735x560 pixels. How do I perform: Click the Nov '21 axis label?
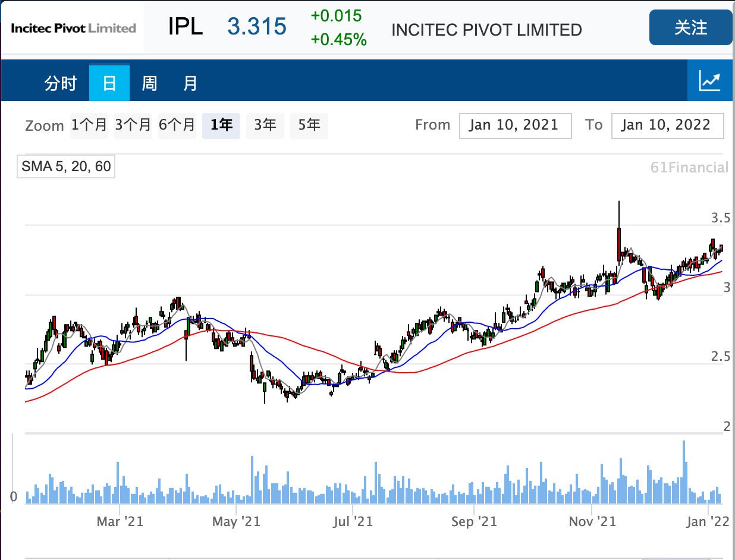592,521
